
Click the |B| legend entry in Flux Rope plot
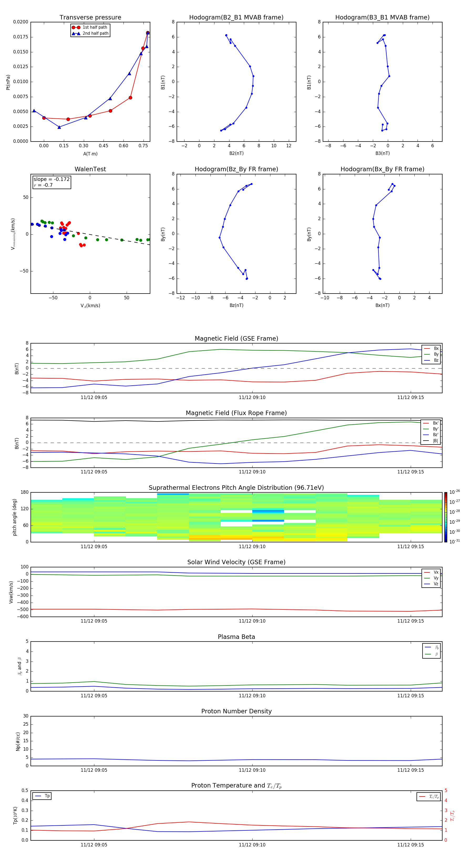click(x=431, y=441)
